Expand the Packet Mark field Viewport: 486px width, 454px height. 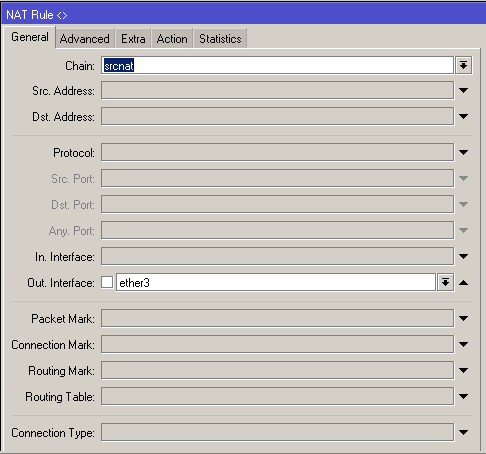[463, 318]
